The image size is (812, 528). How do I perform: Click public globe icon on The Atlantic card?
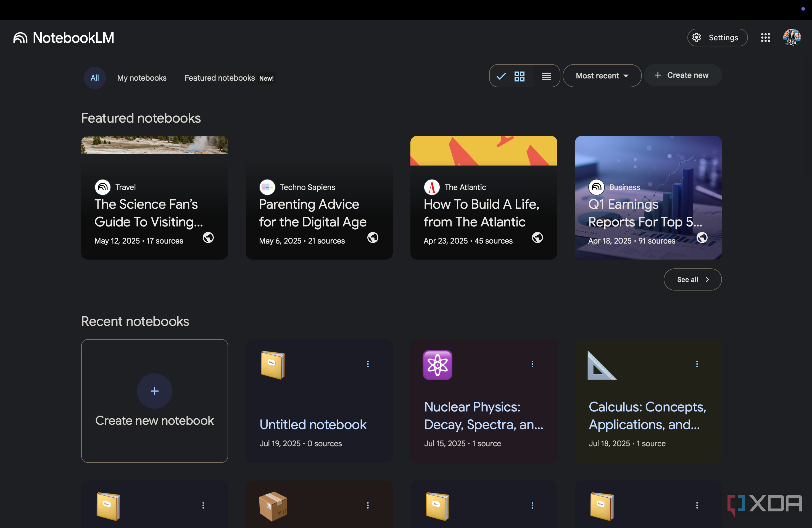tap(537, 237)
